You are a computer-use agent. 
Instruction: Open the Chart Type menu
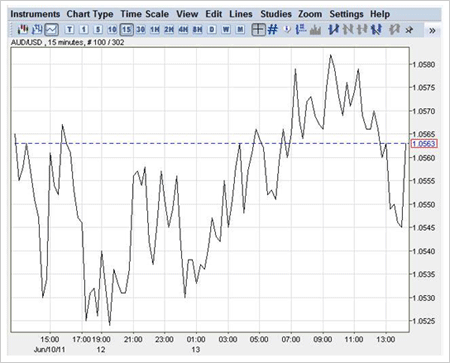[x=90, y=14]
